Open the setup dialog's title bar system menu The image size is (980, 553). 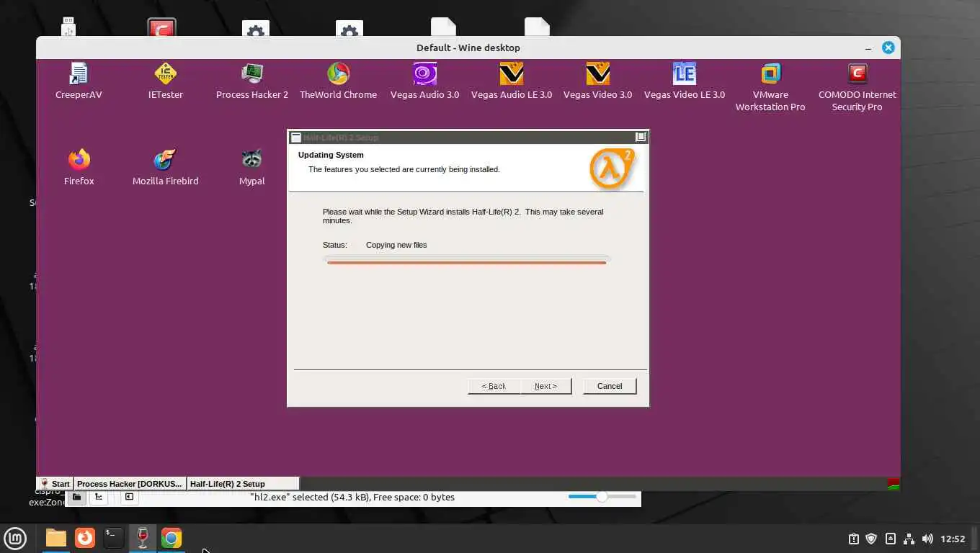(x=295, y=138)
